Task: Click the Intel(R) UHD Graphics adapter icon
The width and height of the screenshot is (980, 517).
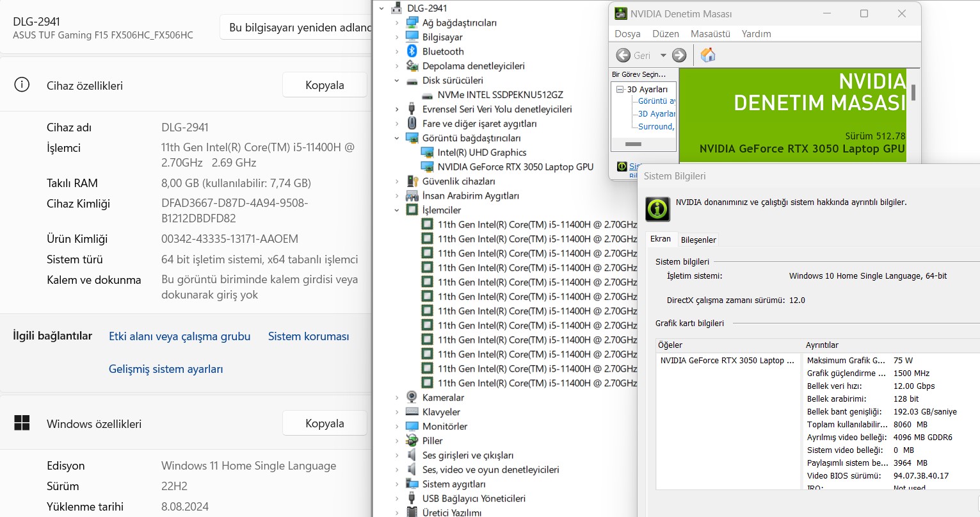Action: tap(427, 152)
